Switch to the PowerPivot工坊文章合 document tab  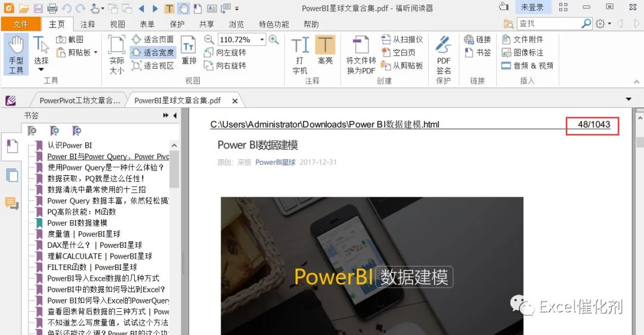(x=80, y=100)
